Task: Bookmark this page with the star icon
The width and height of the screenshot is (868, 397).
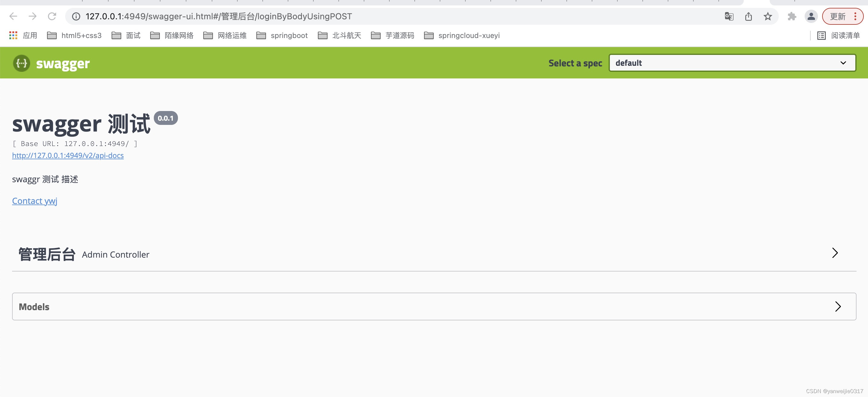Action: 768,16
